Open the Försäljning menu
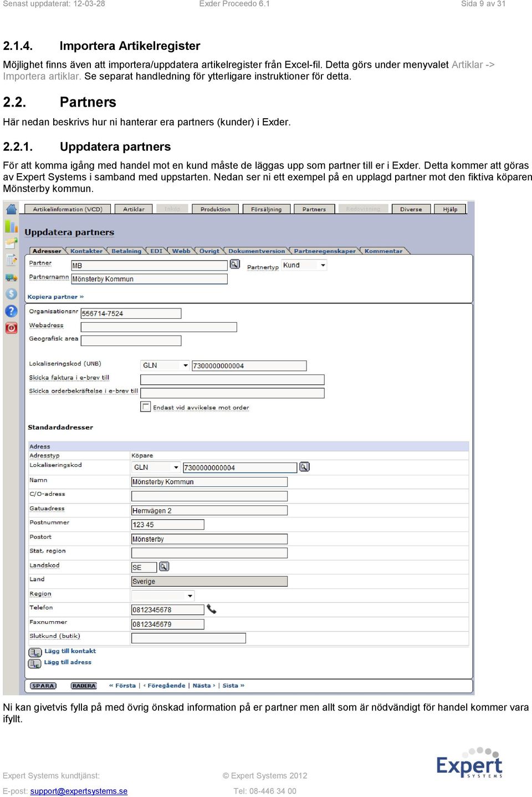 (x=266, y=209)
